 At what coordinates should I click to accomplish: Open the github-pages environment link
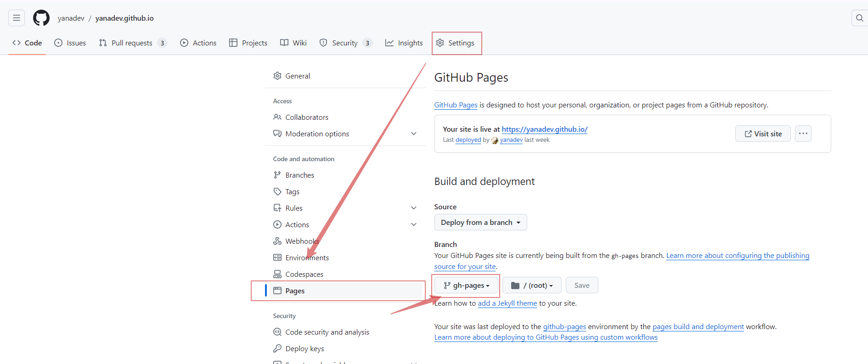[x=564, y=327]
